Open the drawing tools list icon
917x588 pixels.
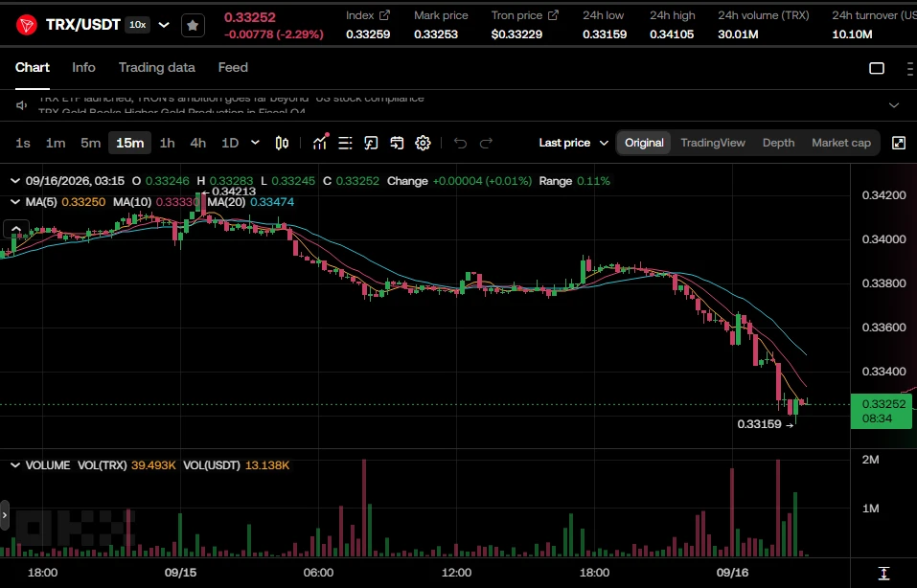[x=345, y=143]
